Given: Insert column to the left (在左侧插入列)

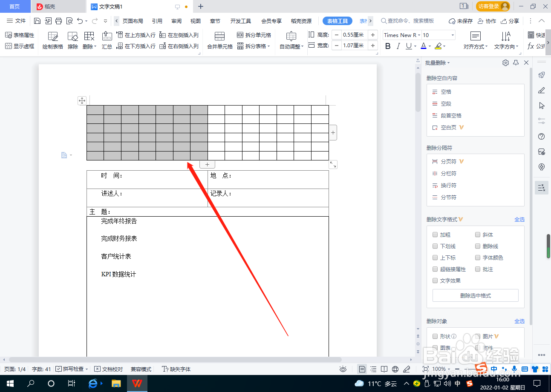Looking at the screenshot, I should tap(179, 35).
